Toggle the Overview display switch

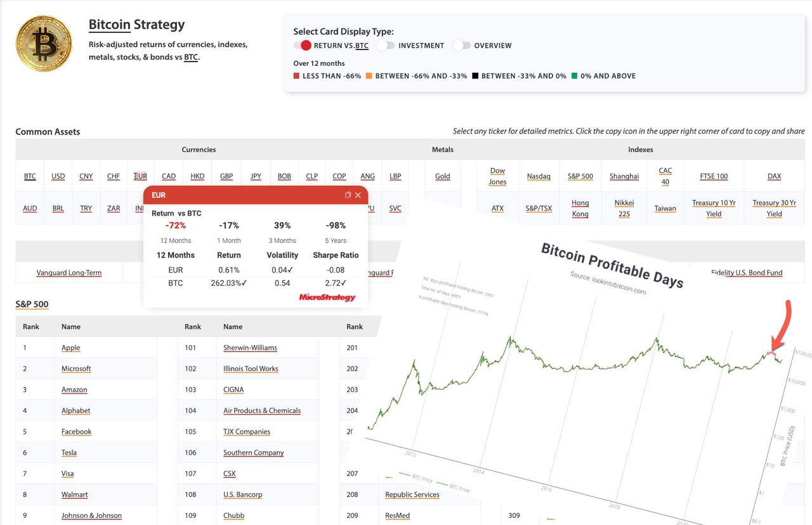[462, 46]
